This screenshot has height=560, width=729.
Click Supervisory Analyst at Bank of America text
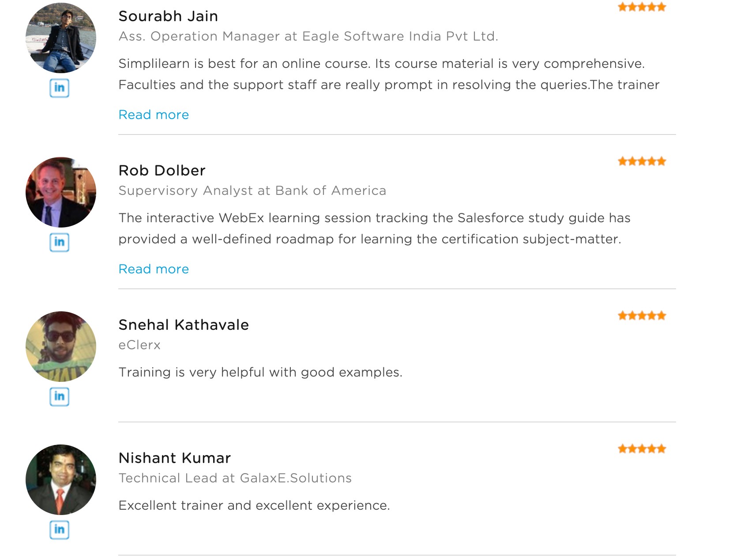pyautogui.click(x=252, y=190)
